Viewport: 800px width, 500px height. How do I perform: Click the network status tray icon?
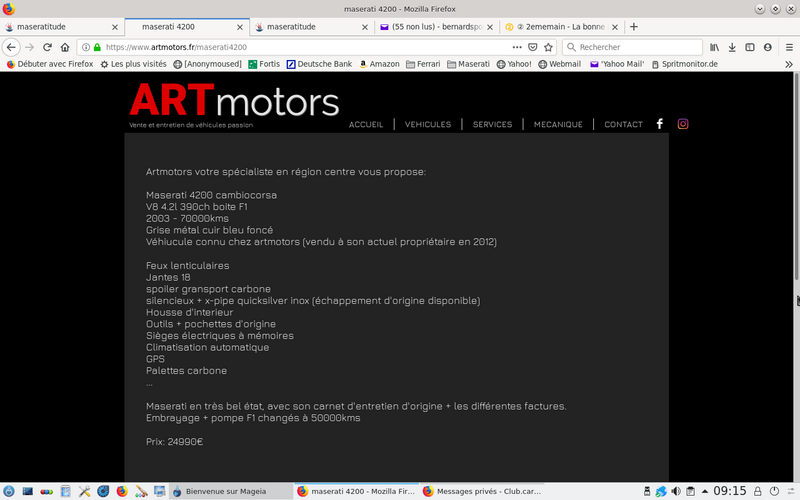point(661,491)
